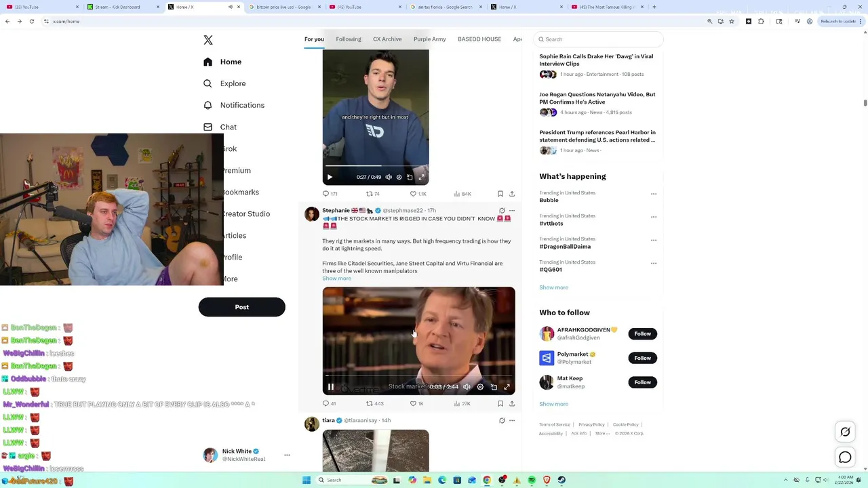Open options for Bubble trend

[654, 194]
